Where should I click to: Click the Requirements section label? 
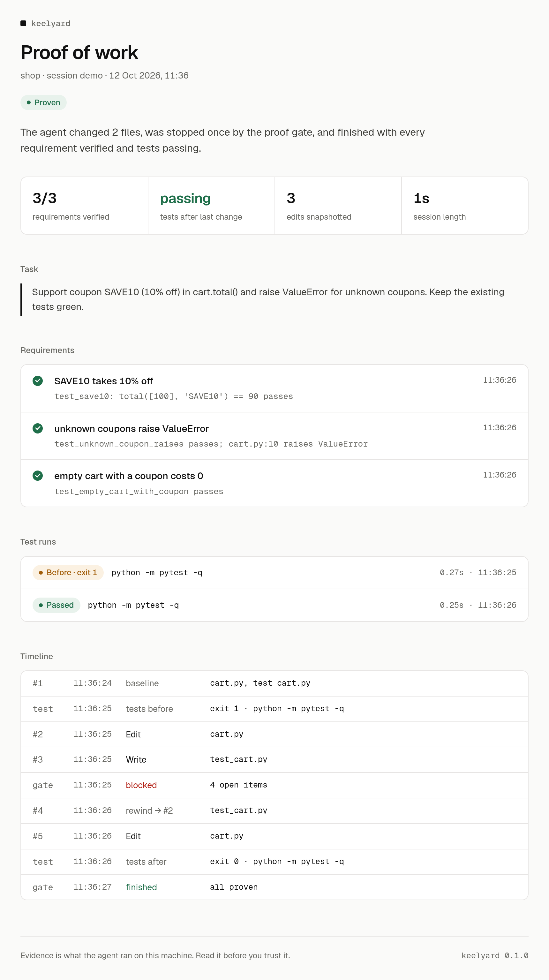click(x=47, y=351)
